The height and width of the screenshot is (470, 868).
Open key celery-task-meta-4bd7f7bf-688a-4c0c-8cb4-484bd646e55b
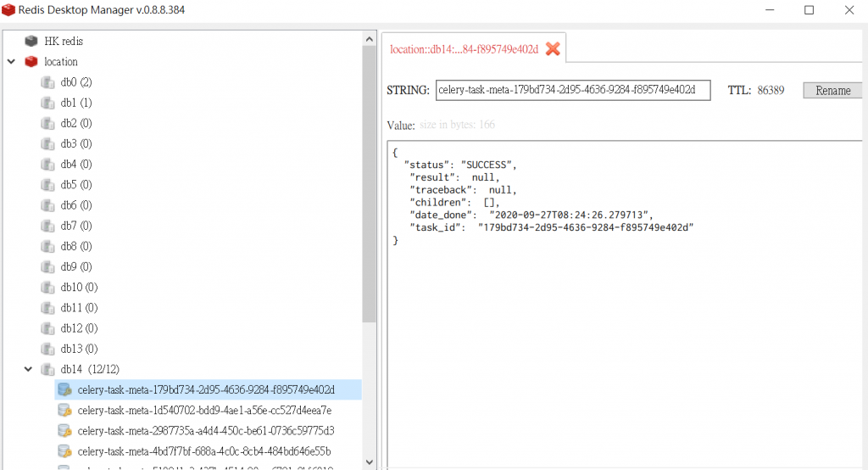tap(204, 451)
